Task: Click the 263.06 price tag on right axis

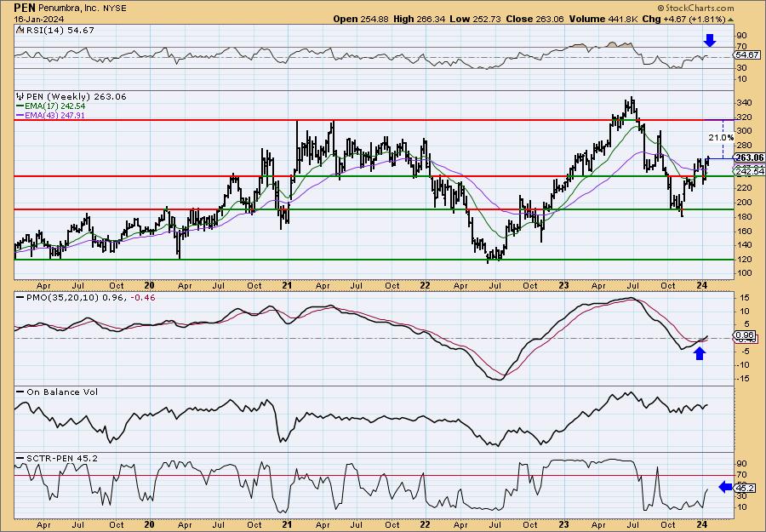Action: pos(749,157)
